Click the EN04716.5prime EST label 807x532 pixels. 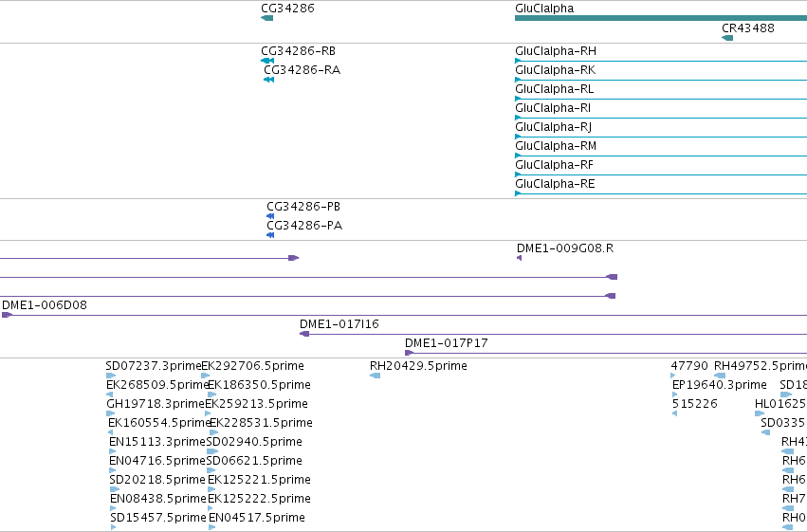click(157, 461)
